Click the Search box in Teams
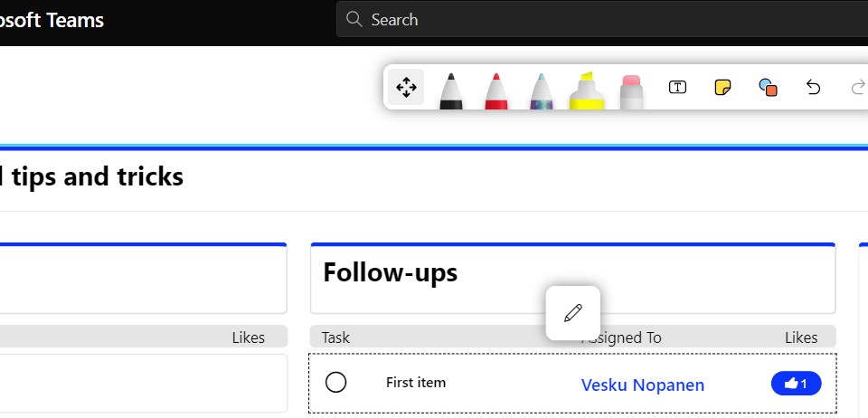The height and width of the screenshot is (418, 868). [x=597, y=19]
